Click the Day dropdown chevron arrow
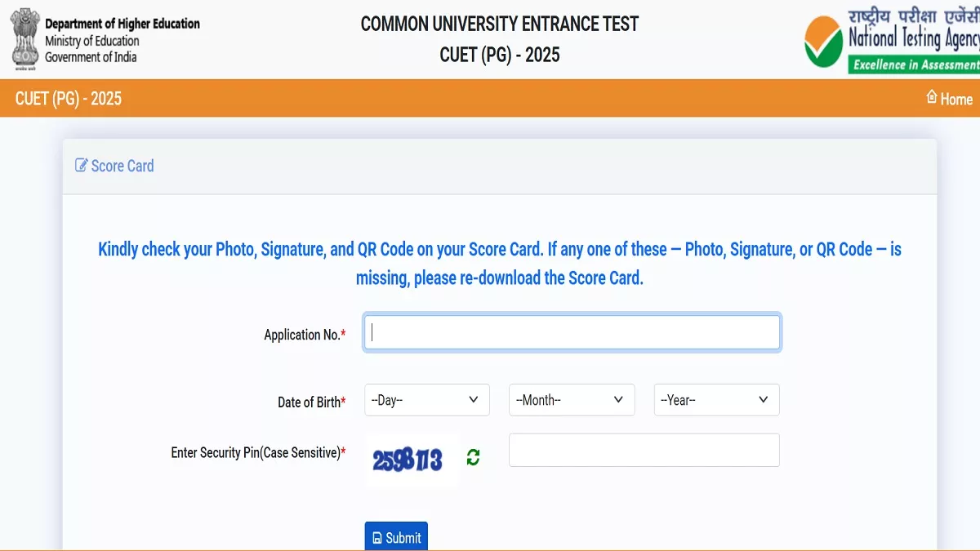This screenshot has width=980, height=551. point(474,400)
